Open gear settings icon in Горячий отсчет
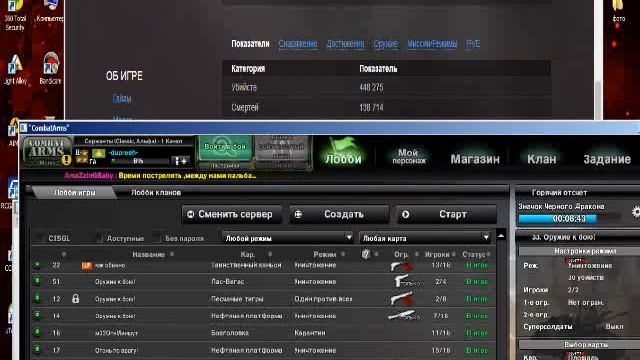The image size is (640, 360). tap(636, 211)
